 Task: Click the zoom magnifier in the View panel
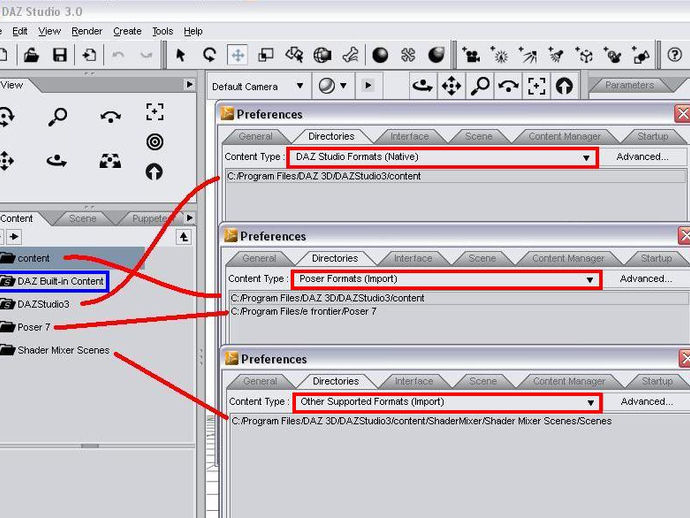click(x=57, y=117)
